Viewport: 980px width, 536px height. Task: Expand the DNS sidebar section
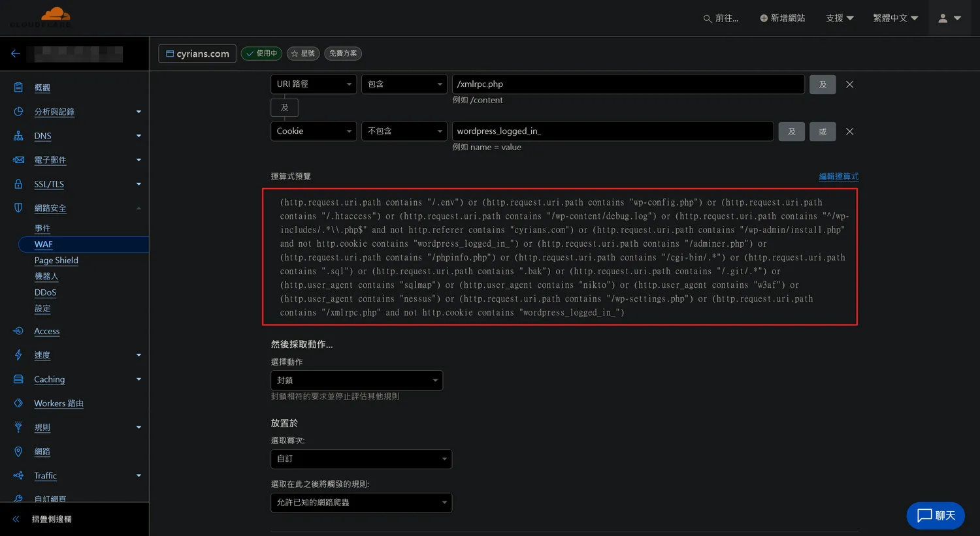click(138, 136)
